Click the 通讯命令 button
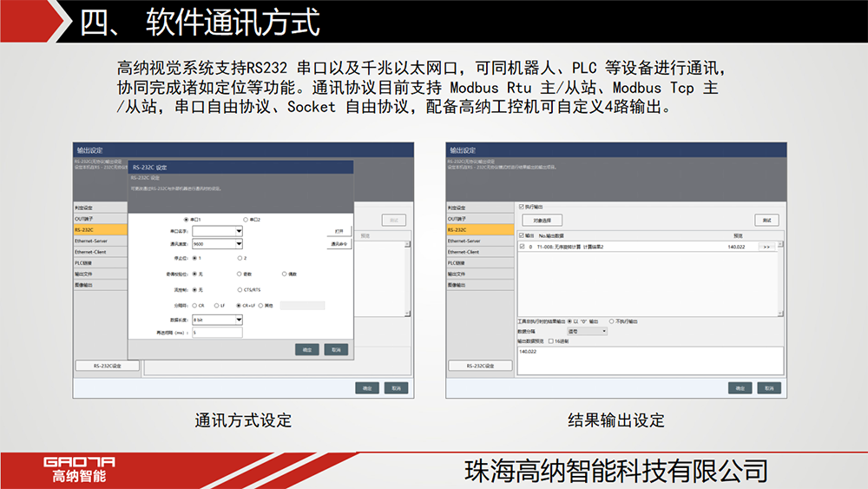Screen dimensions: 868x489 pyautogui.click(x=339, y=245)
